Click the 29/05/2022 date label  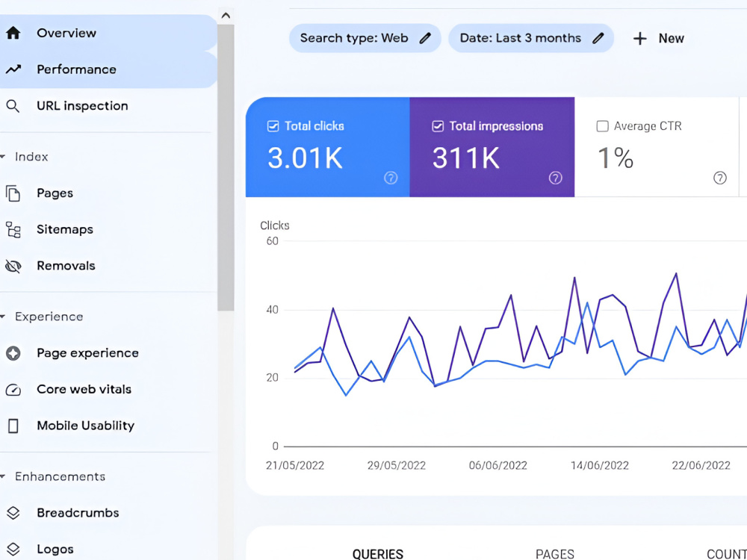[x=397, y=466]
